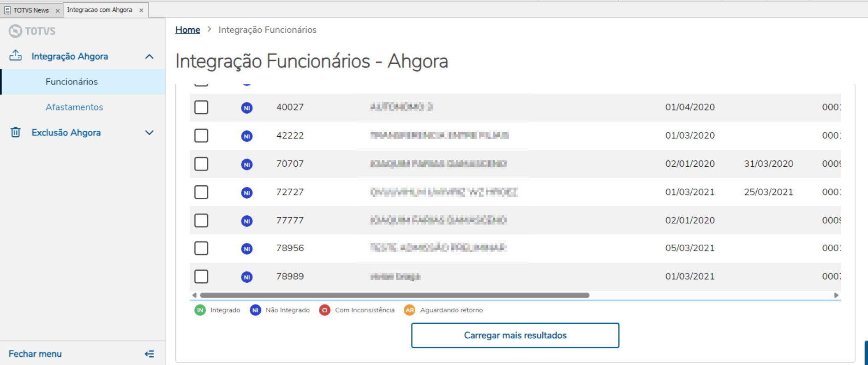Mark the checkbox for employee 77777
The image size is (868, 365).
coord(201,220)
